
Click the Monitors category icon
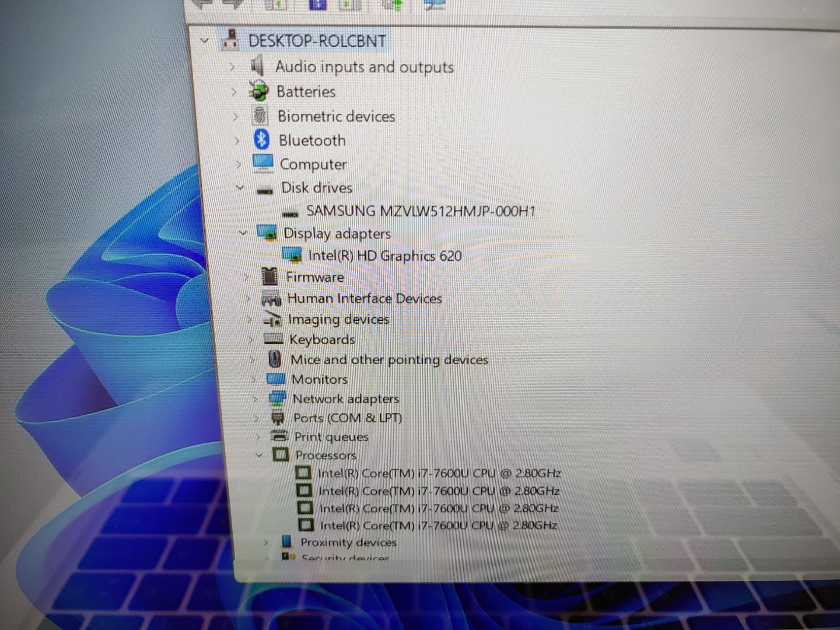[x=275, y=379]
